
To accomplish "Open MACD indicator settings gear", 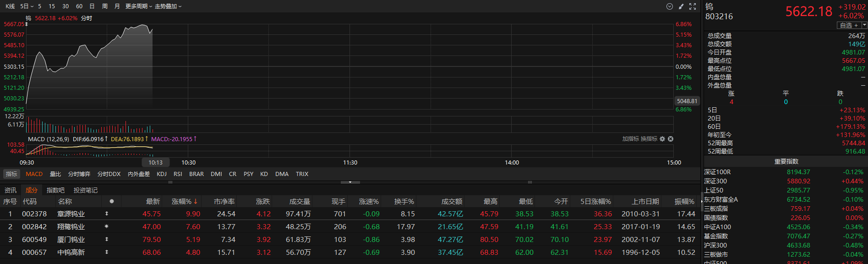I will [x=662, y=139].
